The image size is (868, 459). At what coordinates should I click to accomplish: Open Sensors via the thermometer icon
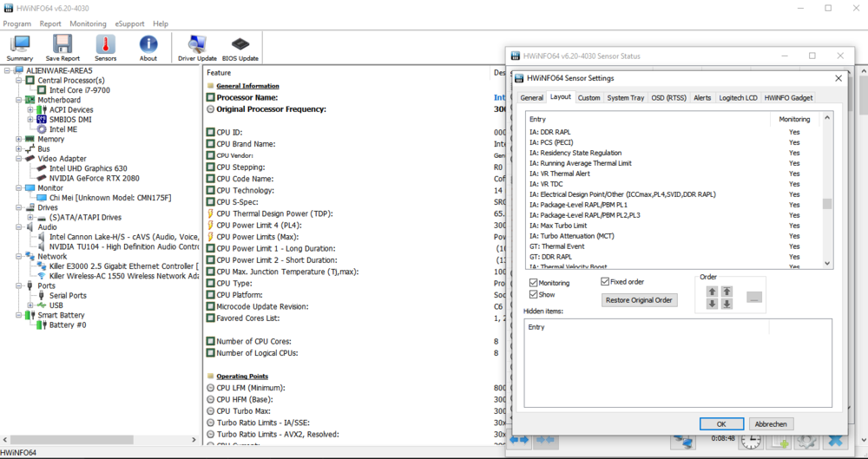[x=105, y=47]
